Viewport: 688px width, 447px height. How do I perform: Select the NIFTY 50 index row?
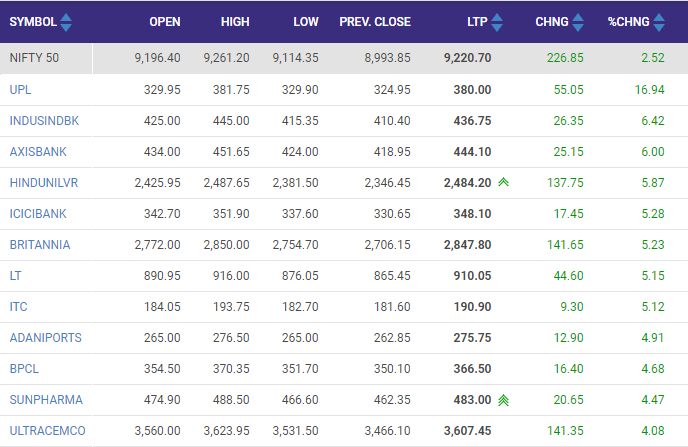pos(34,58)
